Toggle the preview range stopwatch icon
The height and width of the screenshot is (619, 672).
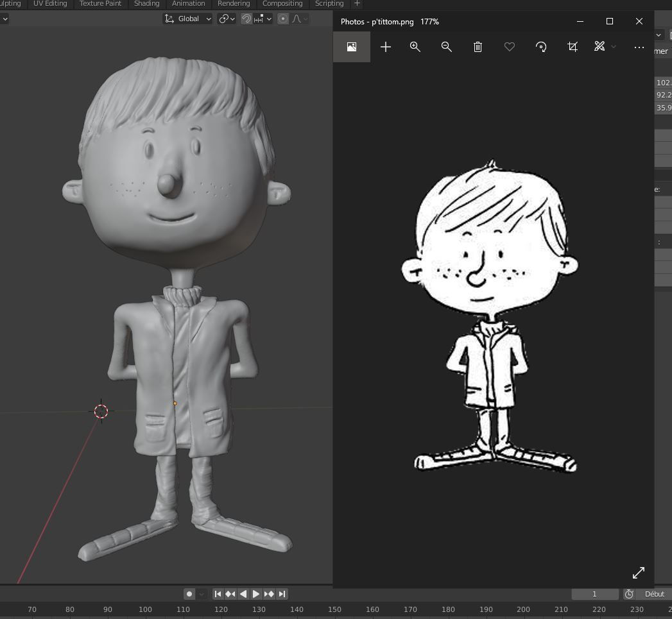(629, 594)
